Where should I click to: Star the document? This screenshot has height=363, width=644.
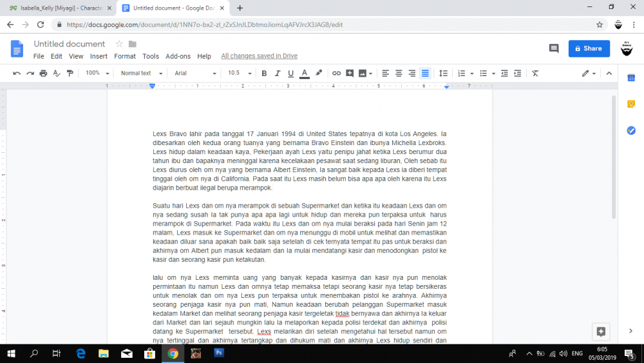coord(119,44)
